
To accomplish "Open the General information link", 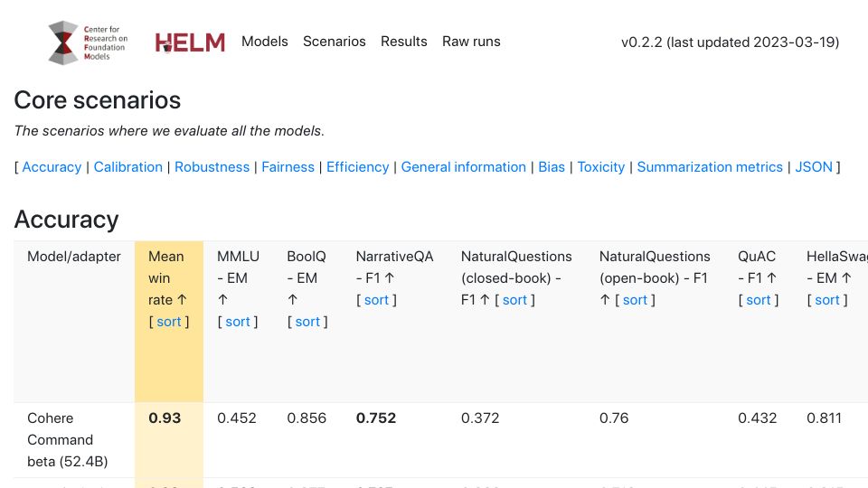I will pyautogui.click(x=463, y=167).
